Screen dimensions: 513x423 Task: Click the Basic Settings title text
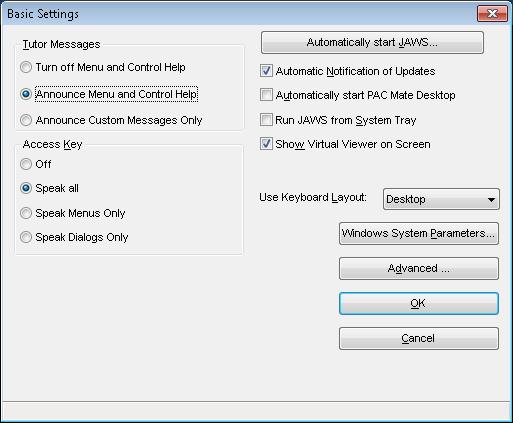43,14
